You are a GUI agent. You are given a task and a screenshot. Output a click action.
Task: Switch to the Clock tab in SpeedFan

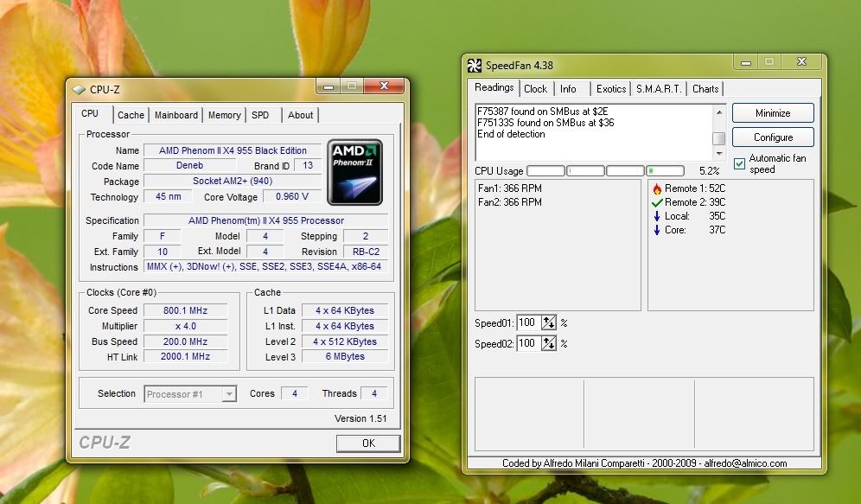(x=535, y=89)
